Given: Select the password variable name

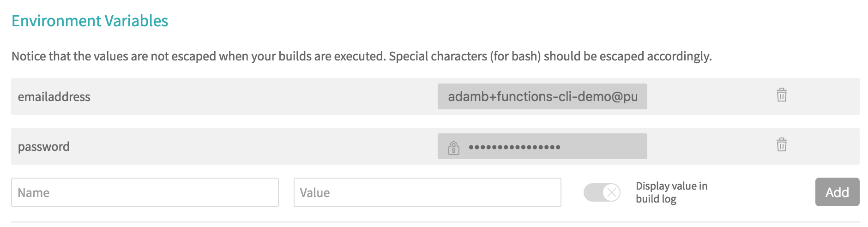Looking at the screenshot, I should 44,147.
